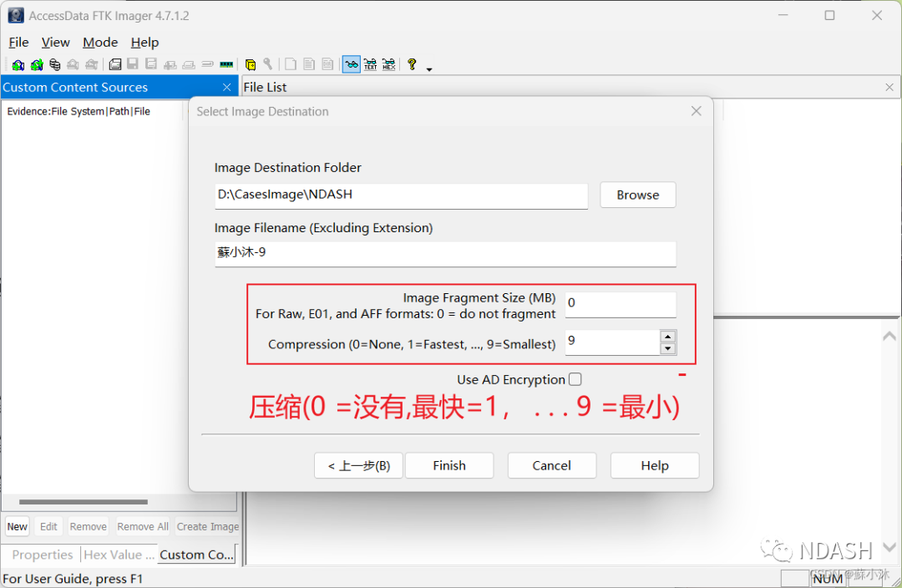Select the automatic preview glasses icon
This screenshot has width=902, height=588.
pos(352,64)
